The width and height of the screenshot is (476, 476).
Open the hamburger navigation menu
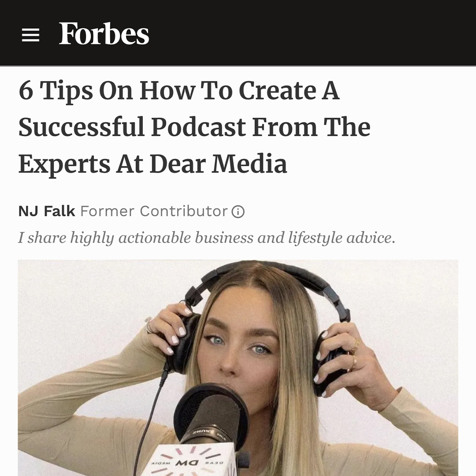pyautogui.click(x=31, y=35)
